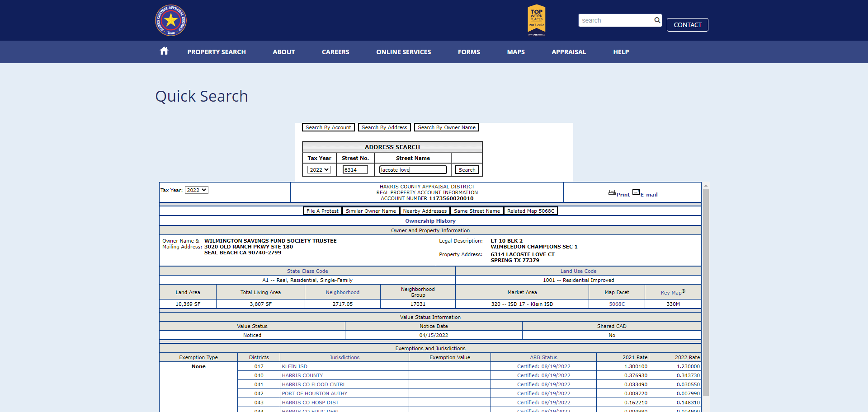Open the Help menu
The height and width of the screenshot is (412, 868).
pyautogui.click(x=621, y=52)
